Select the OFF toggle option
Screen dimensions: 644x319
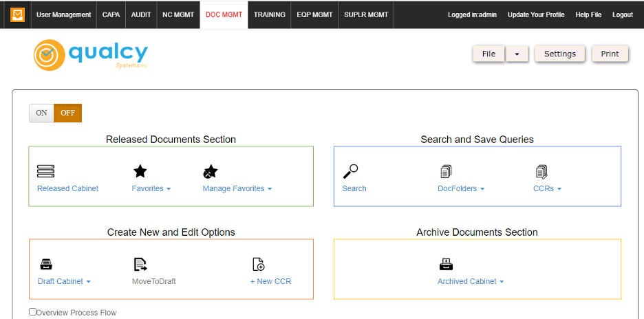point(68,113)
